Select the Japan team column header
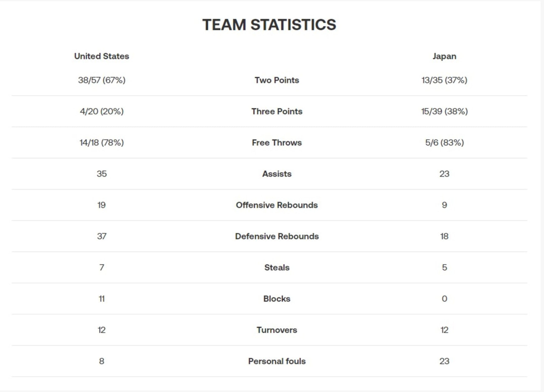 coord(445,56)
